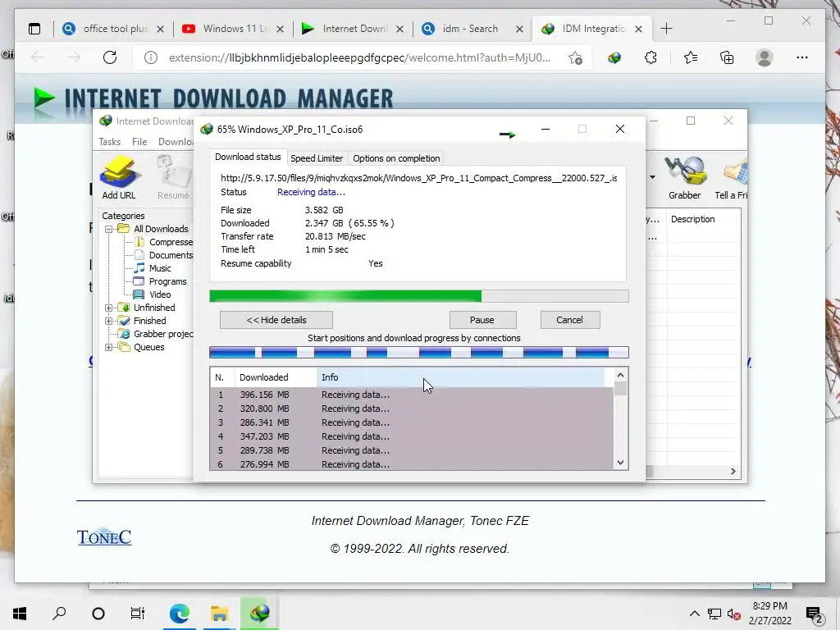The image size is (840, 630).
Task: Open Microsoft Edge from taskbar
Action: pos(180,613)
